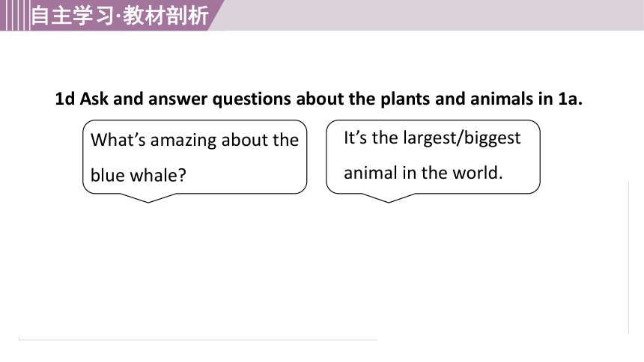Click the word "amazing" in left bubble
Viewport: 644px width, 362px height.
[x=183, y=141]
